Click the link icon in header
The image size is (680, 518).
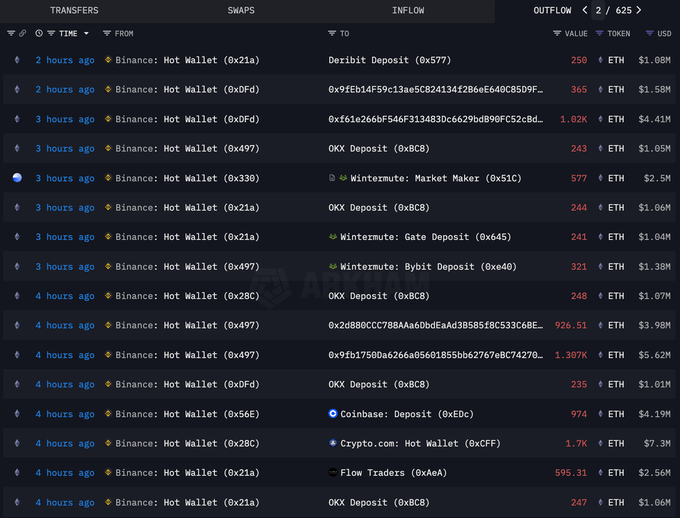pos(22,33)
